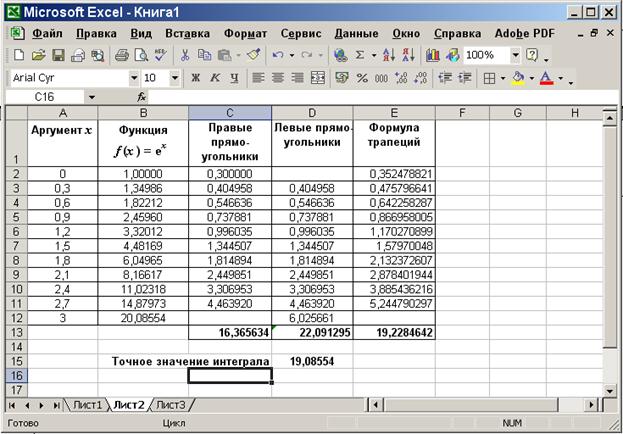Screen dimensions: 623x434
Task: Increase decimal places icon
Action: (401, 78)
